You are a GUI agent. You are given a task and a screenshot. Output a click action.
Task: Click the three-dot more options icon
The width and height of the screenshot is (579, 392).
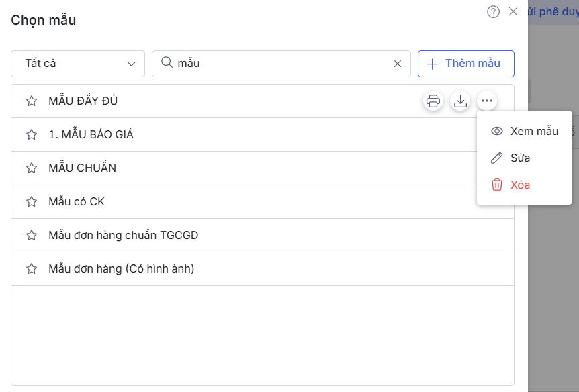(487, 101)
